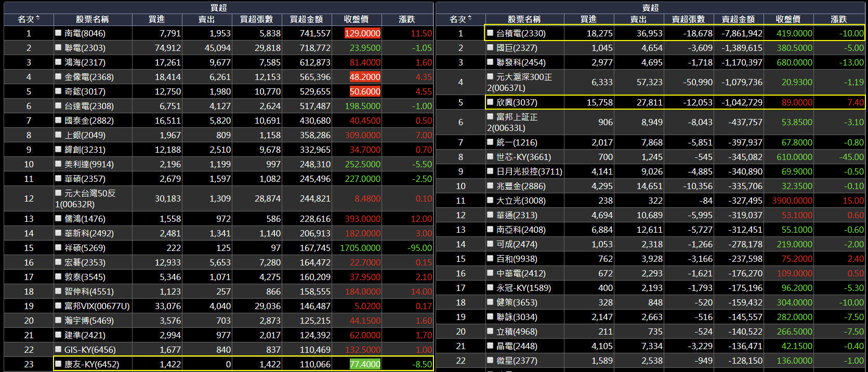Click the highlighted 129.0000 closing price
Image resolution: width=868 pixels, height=372 pixels.
click(x=362, y=33)
